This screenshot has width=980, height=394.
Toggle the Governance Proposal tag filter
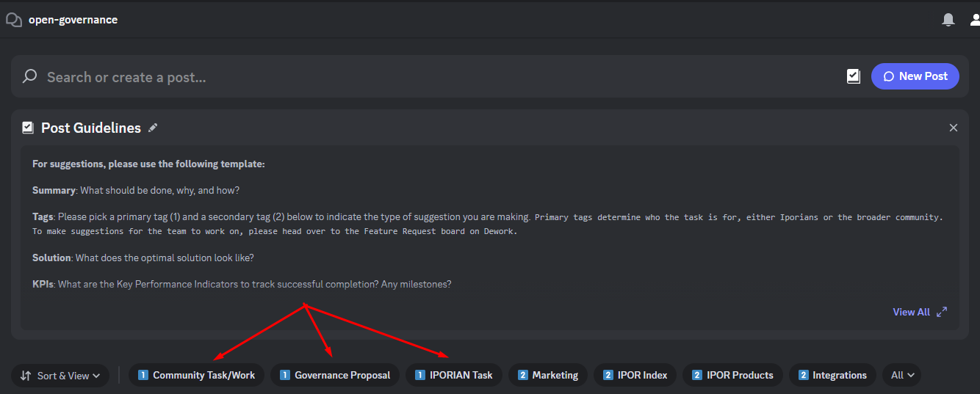coord(335,375)
